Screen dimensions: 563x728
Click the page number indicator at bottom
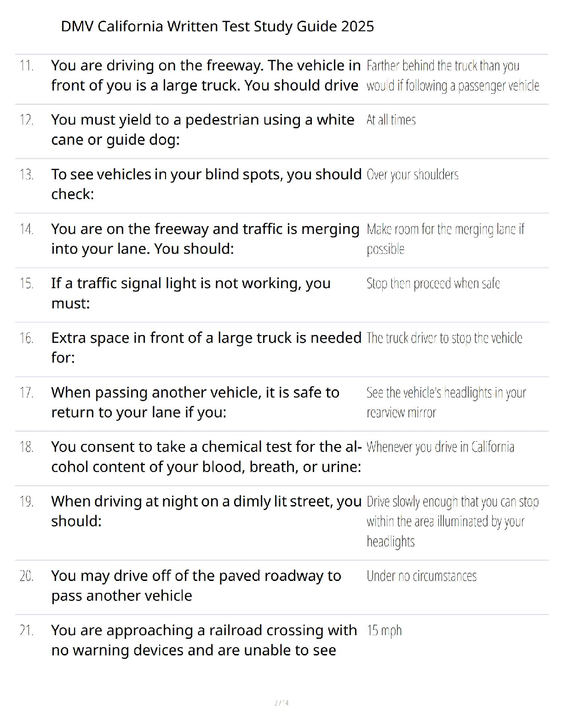click(x=281, y=703)
